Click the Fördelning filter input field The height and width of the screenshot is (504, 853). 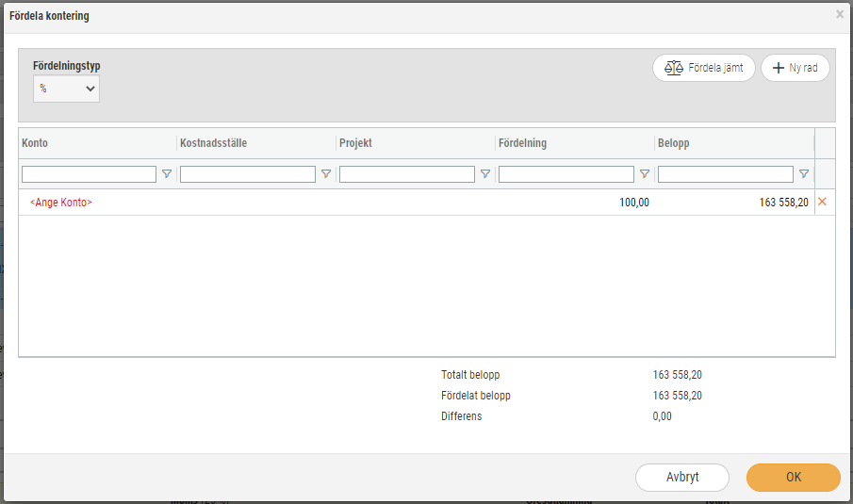566,174
